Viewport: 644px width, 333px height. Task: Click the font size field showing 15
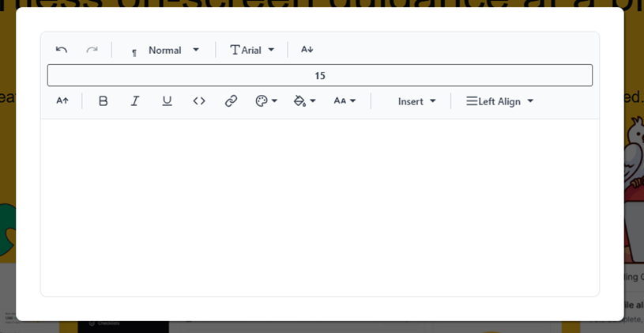tap(320, 76)
